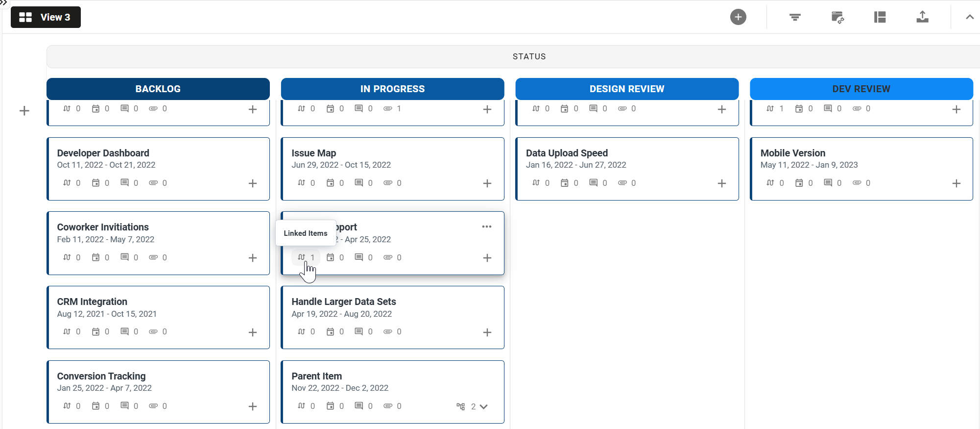
Task: Click plus button on Data Upload Speed card
Action: [721, 183]
